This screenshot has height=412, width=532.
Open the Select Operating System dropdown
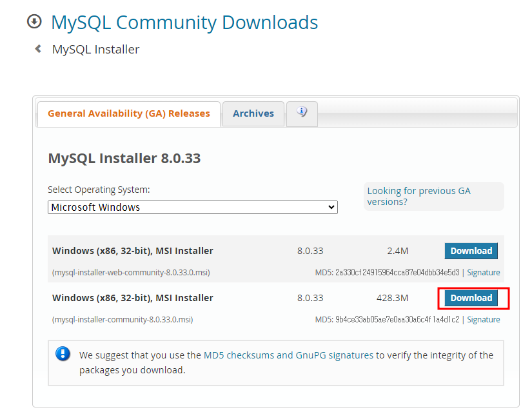[193, 208]
